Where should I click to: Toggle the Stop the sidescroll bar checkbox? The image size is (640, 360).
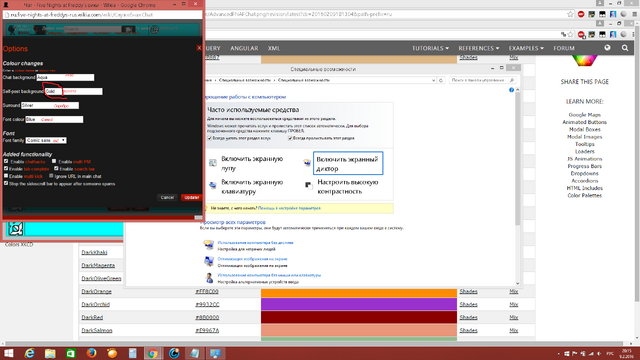pos(6,183)
